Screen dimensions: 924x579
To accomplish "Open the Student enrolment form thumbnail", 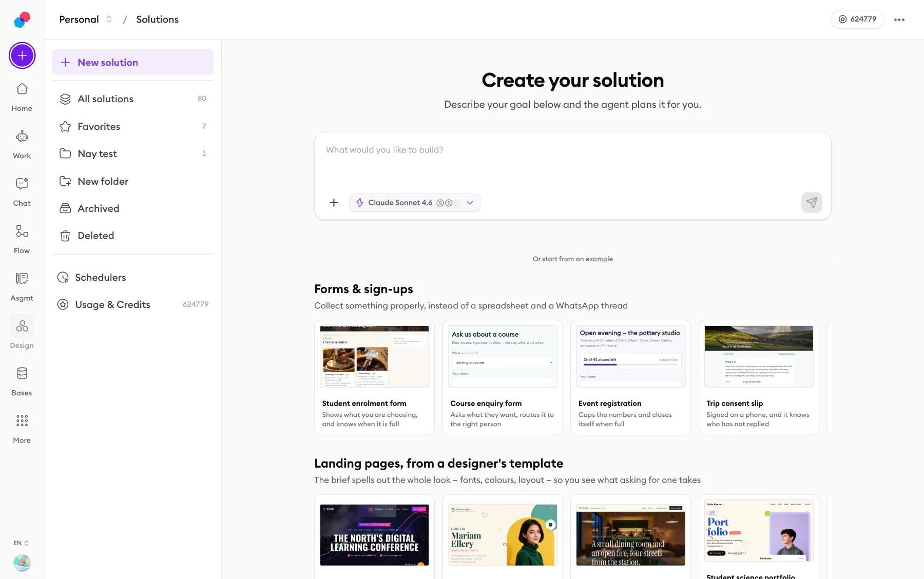I will coord(374,356).
